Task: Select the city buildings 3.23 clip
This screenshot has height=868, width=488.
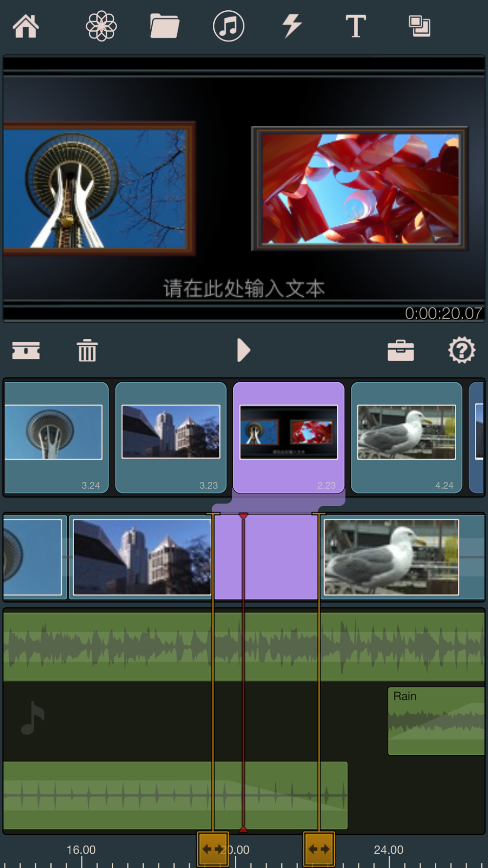Action: (x=171, y=437)
